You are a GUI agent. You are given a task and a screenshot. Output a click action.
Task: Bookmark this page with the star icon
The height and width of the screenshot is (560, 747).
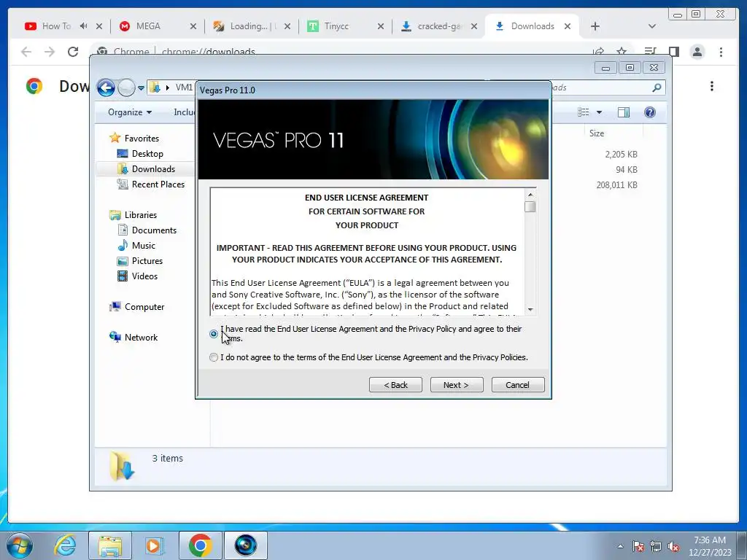(622, 52)
